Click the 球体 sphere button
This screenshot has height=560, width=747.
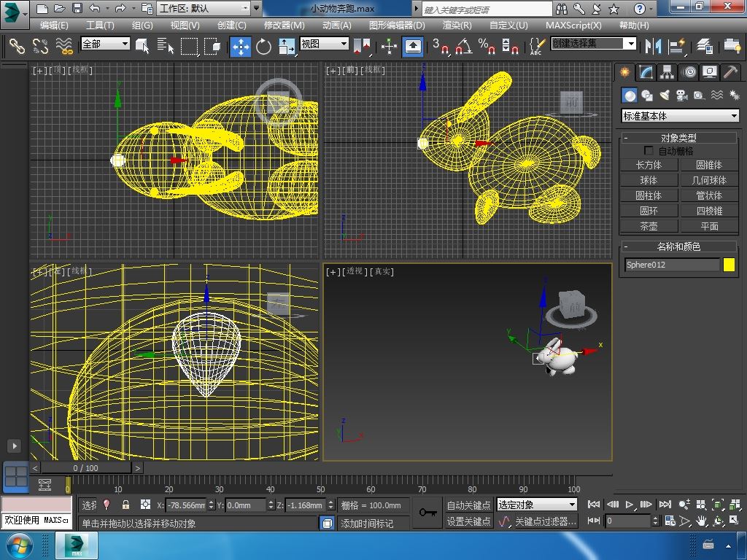[x=649, y=180]
